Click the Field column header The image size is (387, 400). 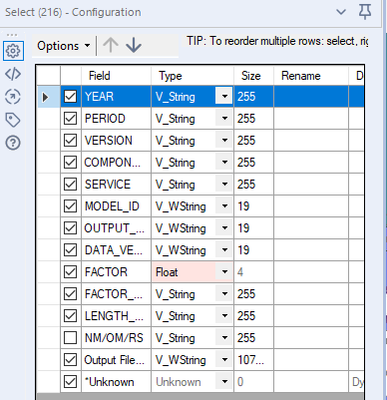[x=116, y=76]
